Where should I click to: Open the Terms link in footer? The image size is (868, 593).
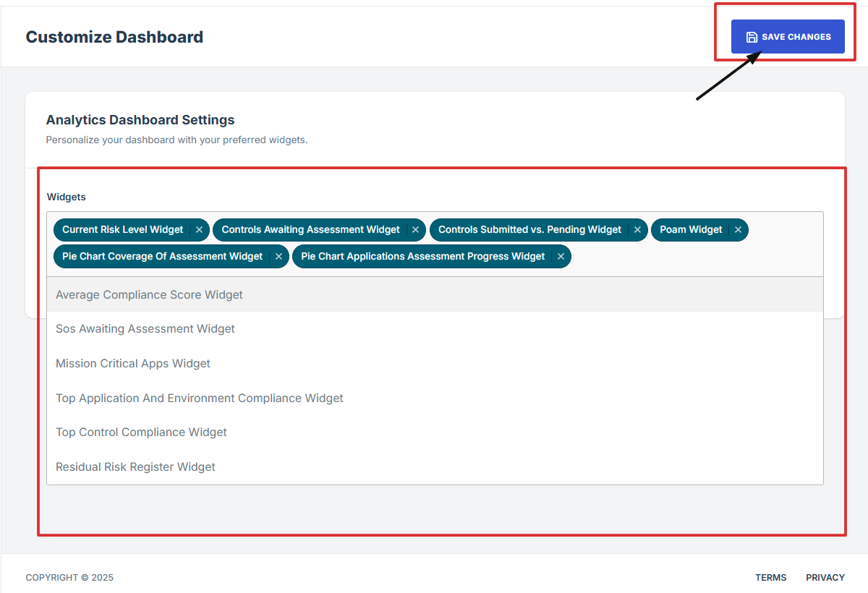(x=770, y=578)
